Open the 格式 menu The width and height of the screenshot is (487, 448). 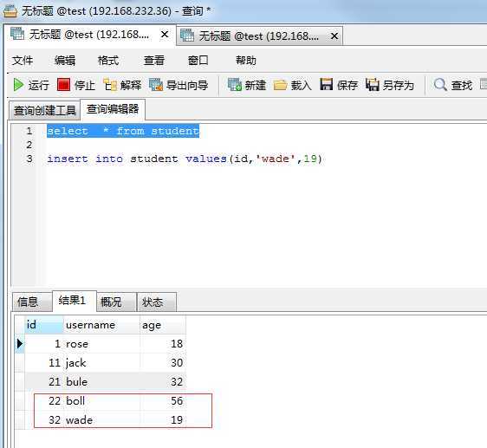point(108,61)
